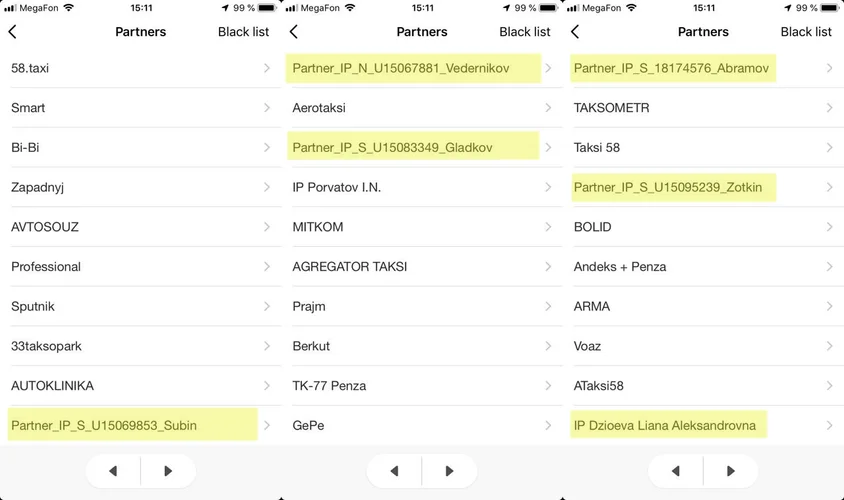
Task: Tap next page arrow below GePe
Action: click(x=449, y=471)
